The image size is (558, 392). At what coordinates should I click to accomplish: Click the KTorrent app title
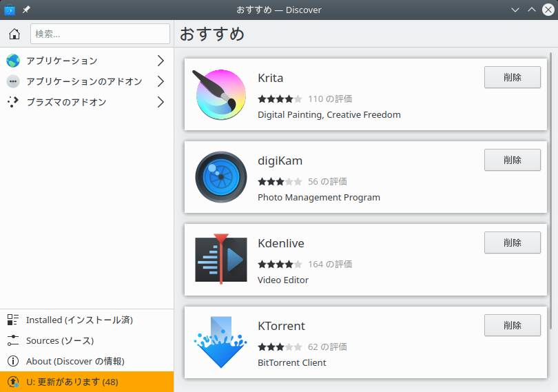click(x=282, y=326)
